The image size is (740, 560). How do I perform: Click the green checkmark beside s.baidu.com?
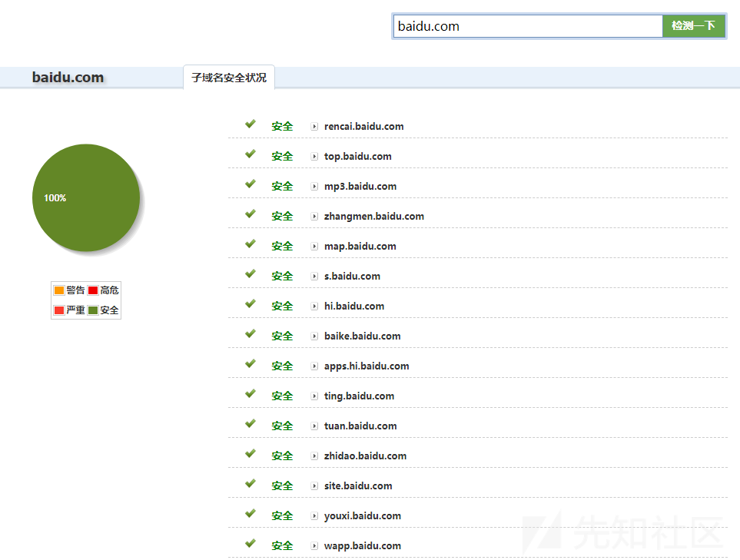251,273
